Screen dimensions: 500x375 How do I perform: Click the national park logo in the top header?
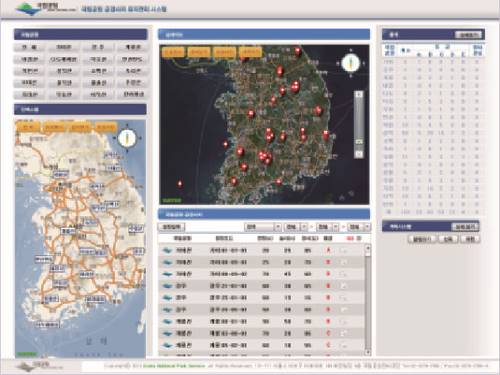[46, 8]
